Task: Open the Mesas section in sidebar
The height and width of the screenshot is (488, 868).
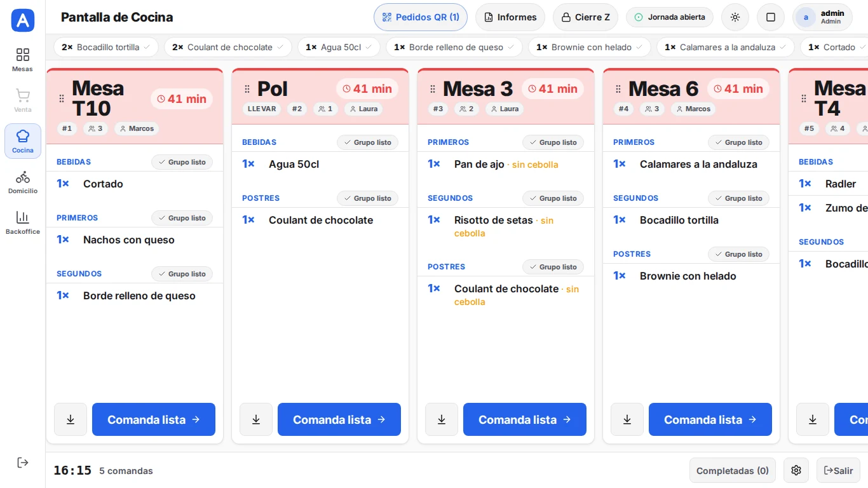Action: pyautogui.click(x=23, y=60)
